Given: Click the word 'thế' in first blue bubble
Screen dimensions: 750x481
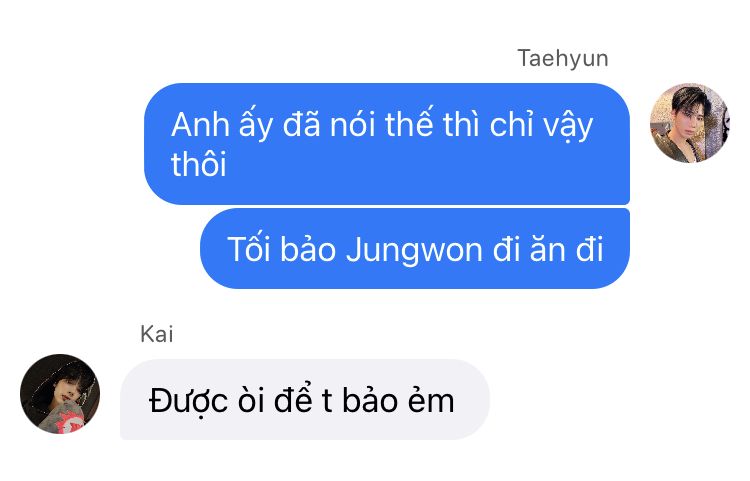Looking at the screenshot, I should 408,123.
